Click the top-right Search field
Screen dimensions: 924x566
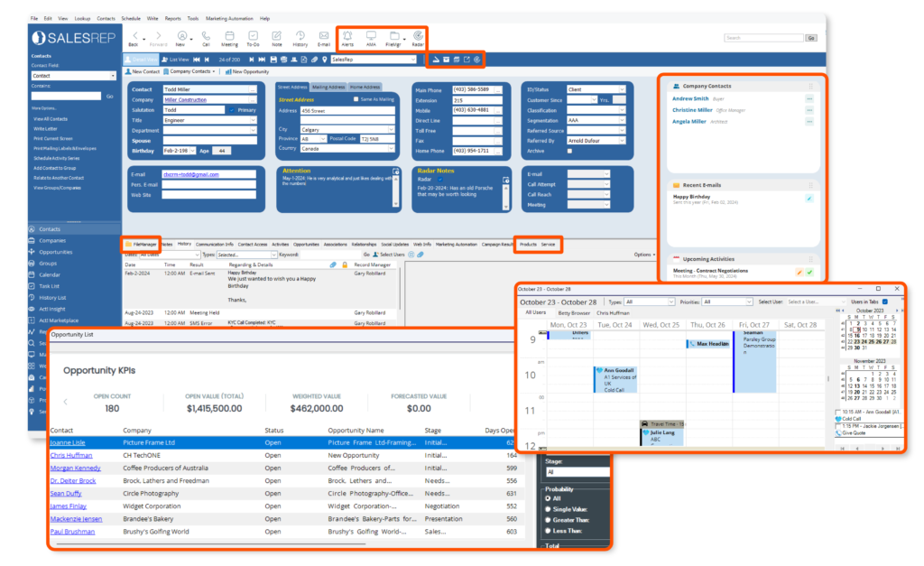click(x=763, y=38)
